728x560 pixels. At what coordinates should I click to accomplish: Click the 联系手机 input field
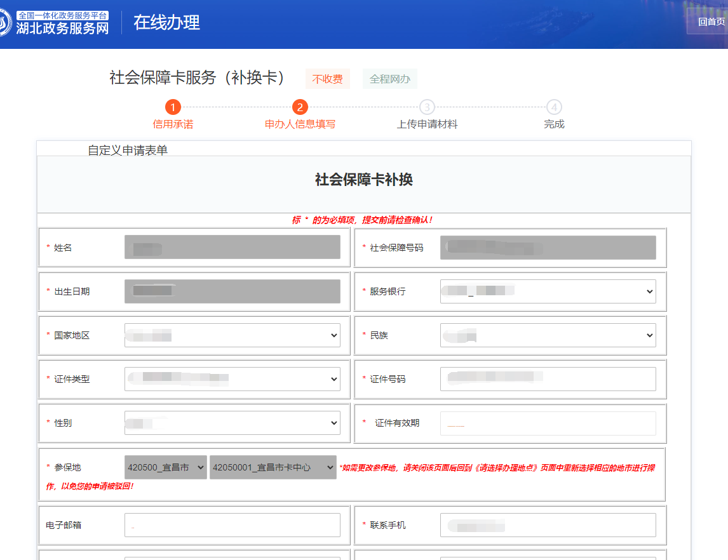548,525
